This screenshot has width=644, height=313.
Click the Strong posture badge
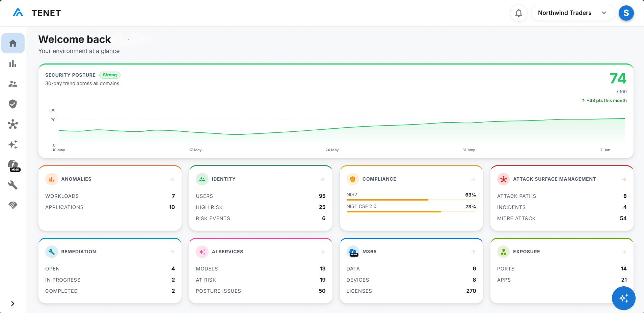[110, 75]
